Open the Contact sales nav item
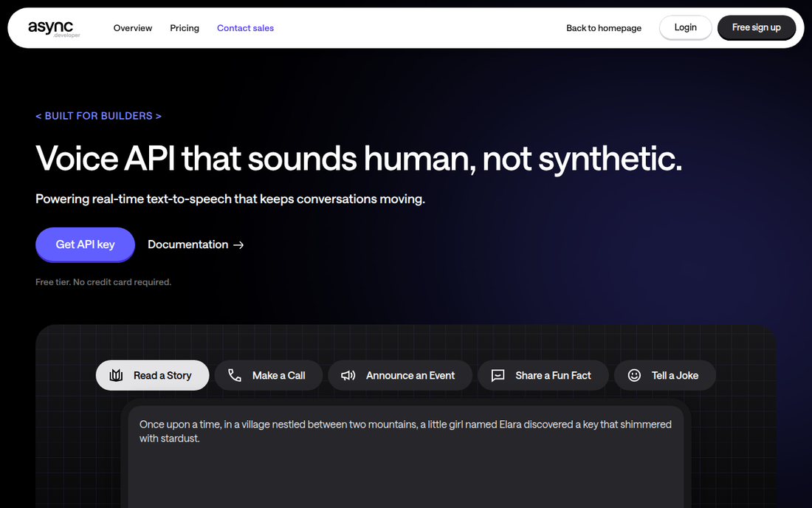The height and width of the screenshot is (508, 812). 246,28
